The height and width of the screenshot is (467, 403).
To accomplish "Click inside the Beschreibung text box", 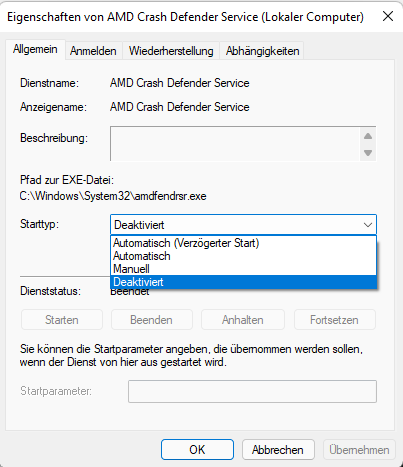I will (x=235, y=144).
